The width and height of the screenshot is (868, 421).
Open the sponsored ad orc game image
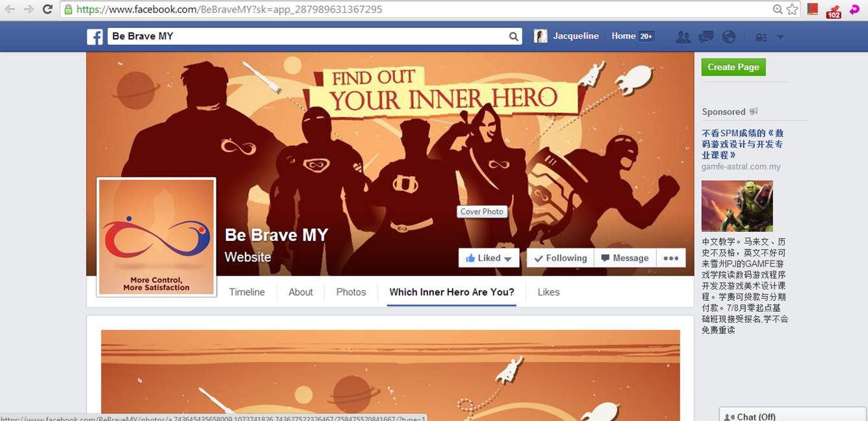coord(737,206)
